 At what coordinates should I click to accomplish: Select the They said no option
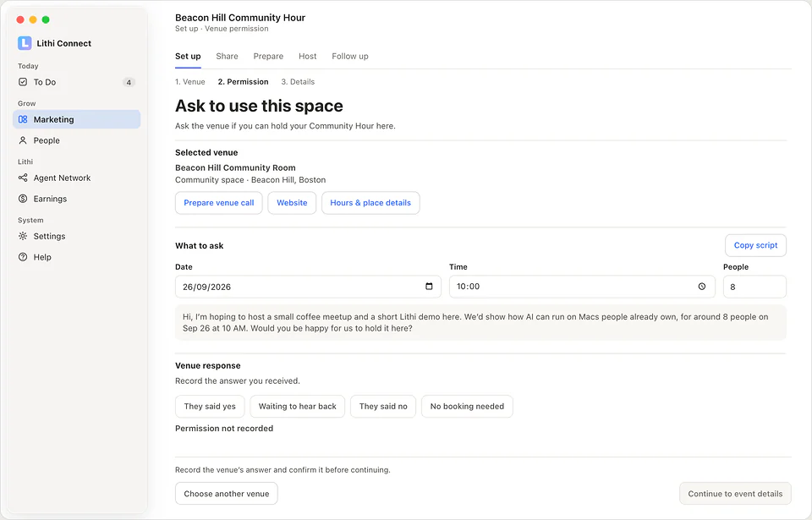(x=383, y=406)
